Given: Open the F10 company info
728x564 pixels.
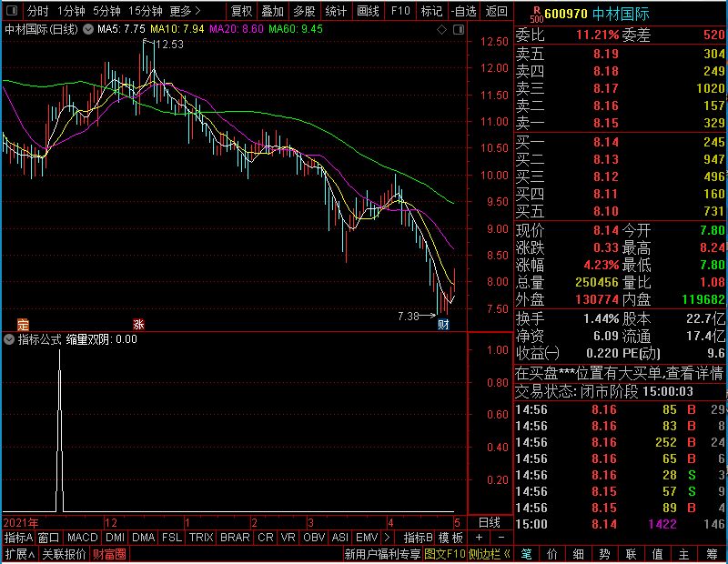Looking at the screenshot, I should [400, 11].
